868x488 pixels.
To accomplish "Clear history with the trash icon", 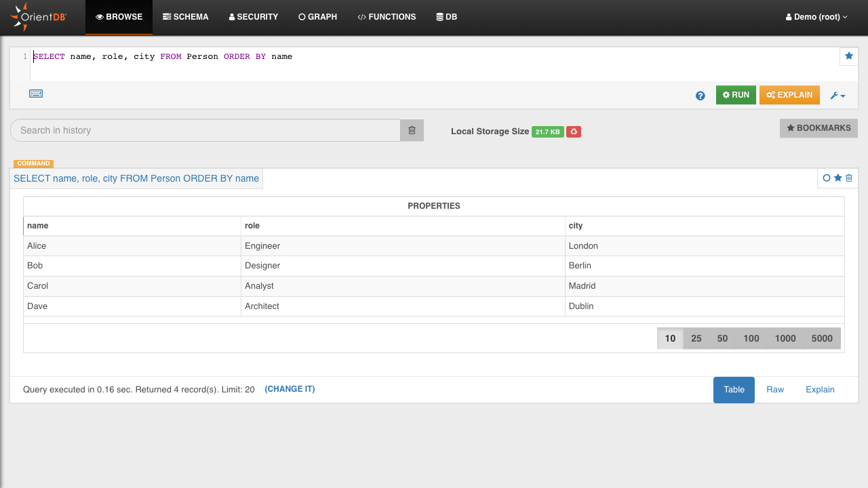I will click(412, 130).
